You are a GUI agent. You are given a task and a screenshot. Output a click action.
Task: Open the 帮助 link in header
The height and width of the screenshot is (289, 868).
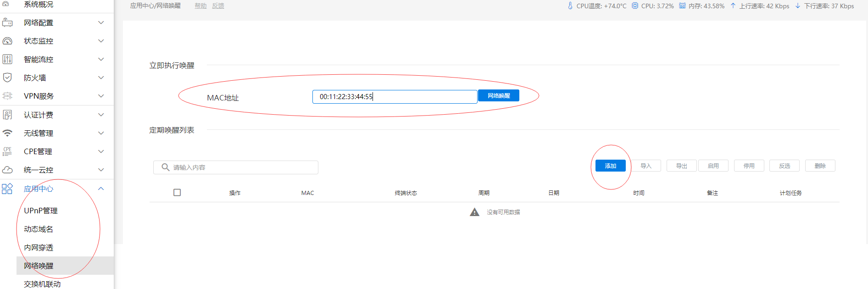[200, 6]
